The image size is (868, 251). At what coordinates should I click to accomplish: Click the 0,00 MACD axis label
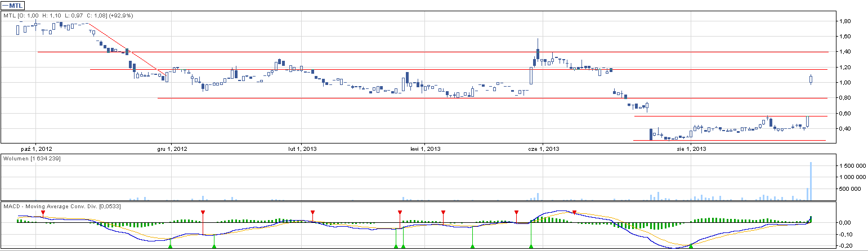point(844,223)
